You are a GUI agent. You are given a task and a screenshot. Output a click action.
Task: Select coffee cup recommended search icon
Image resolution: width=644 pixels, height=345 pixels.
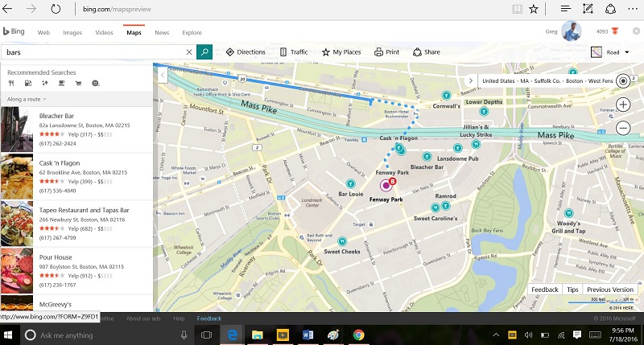coord(62,84)
